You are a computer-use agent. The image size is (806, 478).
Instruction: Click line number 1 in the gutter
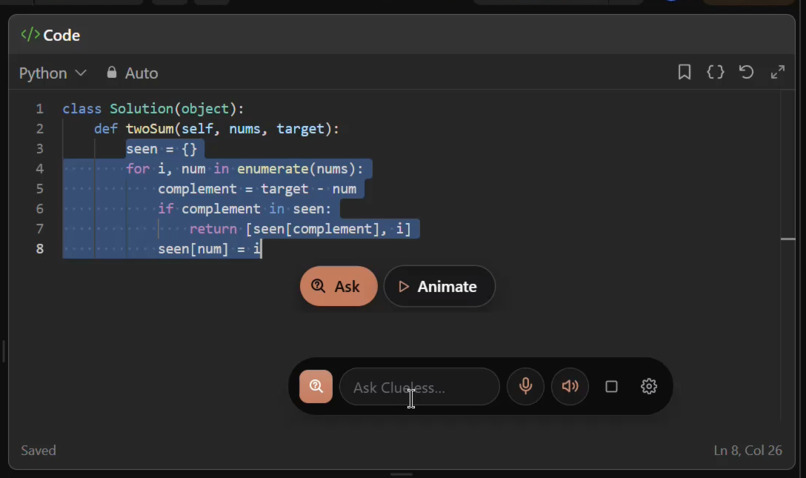[40, 109]
